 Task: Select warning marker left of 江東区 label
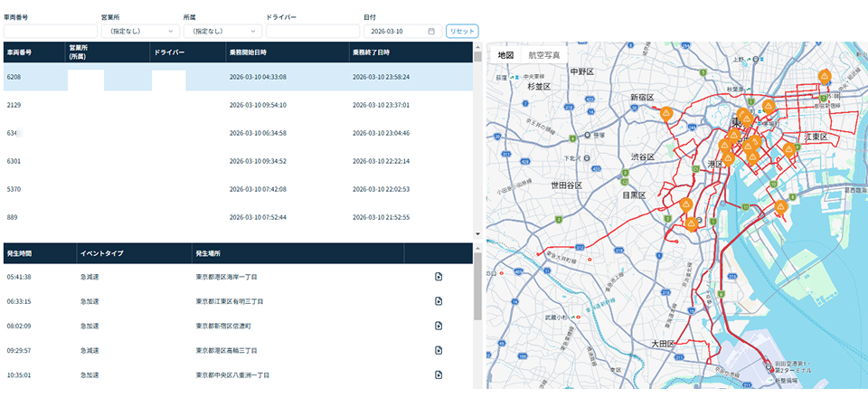(x=788, y=149)
